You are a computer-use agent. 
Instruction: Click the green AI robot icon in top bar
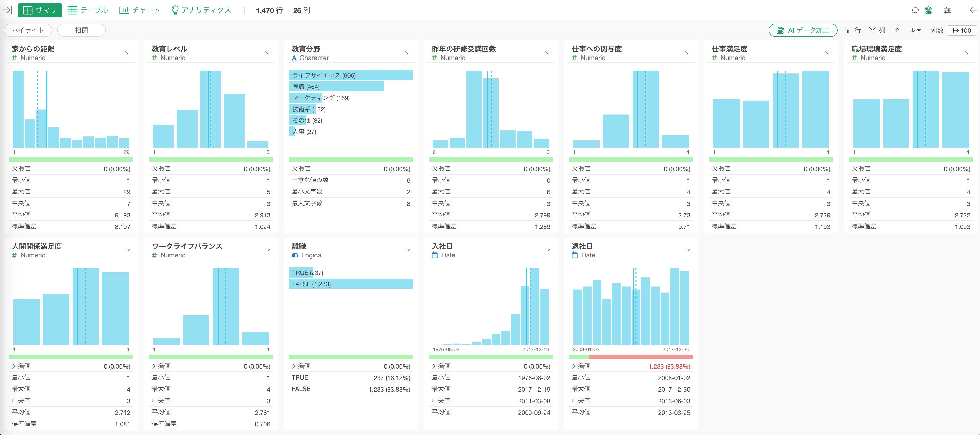point(929,10)
